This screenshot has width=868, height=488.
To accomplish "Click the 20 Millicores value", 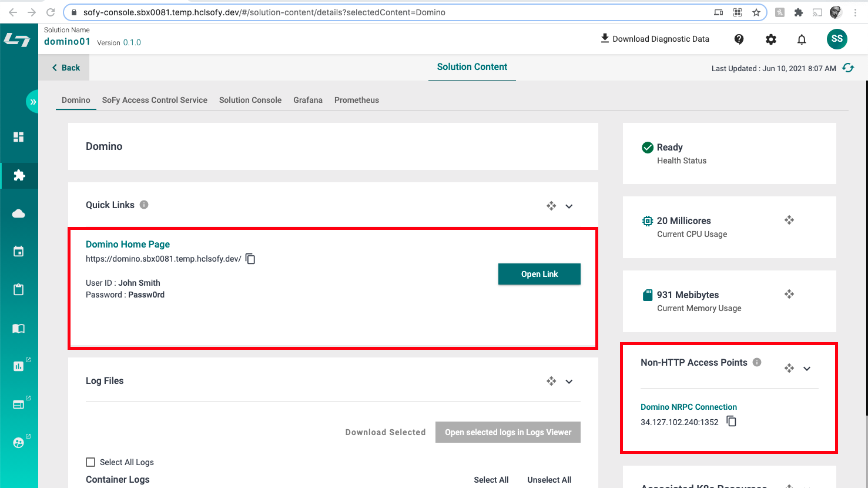I will 684,220.
